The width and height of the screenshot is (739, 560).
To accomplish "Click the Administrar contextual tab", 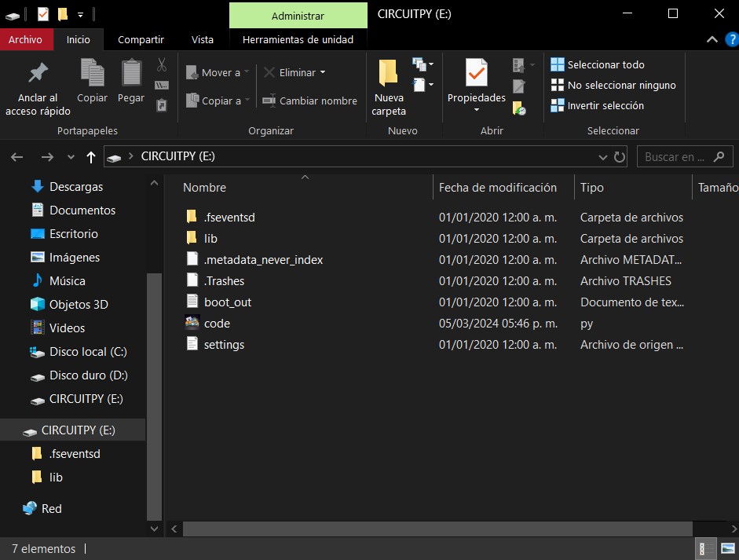I will click(298, 16).
